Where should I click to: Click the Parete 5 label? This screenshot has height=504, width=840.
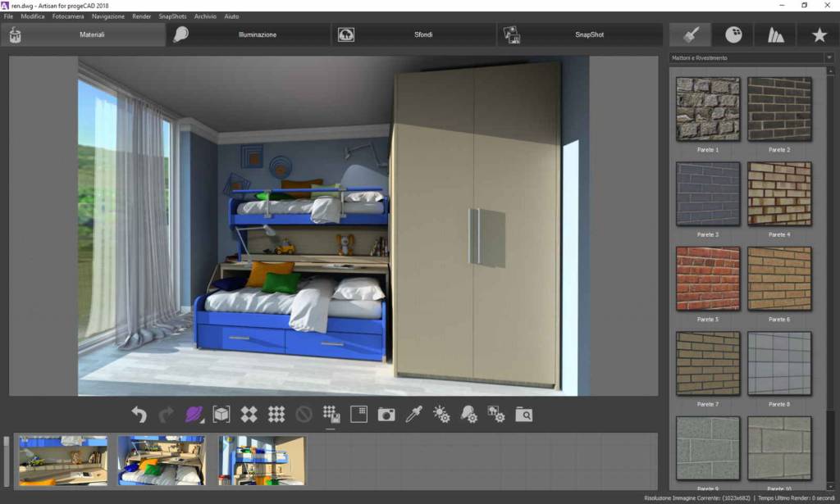708,320
